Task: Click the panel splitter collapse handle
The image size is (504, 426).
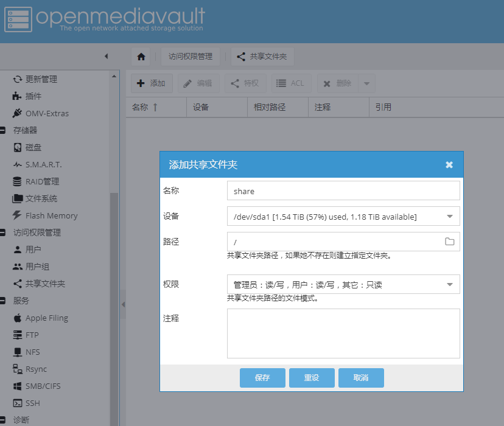Action: coord(123,304)
